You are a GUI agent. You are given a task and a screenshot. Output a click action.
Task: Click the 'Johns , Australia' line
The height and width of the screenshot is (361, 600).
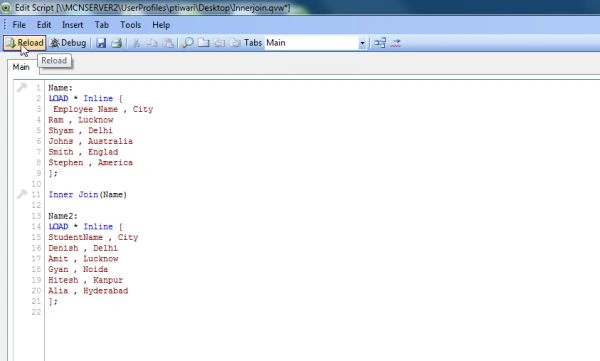[x=90, y=141]
